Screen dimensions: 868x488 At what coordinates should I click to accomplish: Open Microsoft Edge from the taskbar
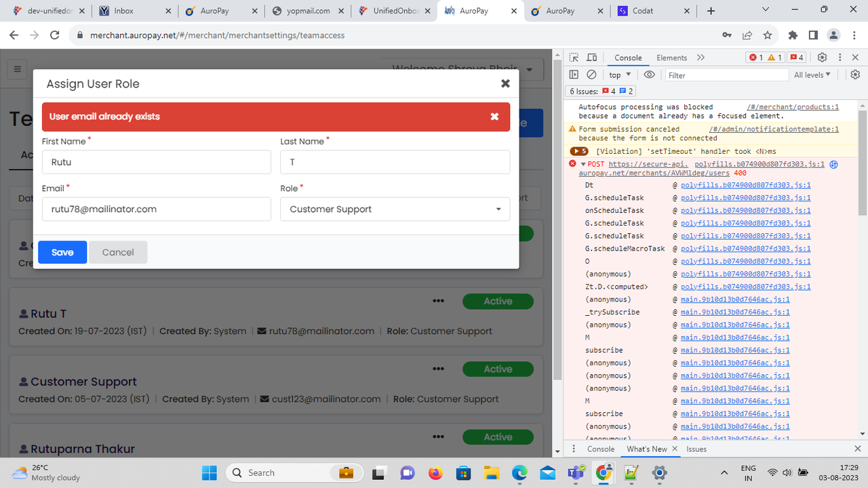pyautogui.click(x=519, y=472)
